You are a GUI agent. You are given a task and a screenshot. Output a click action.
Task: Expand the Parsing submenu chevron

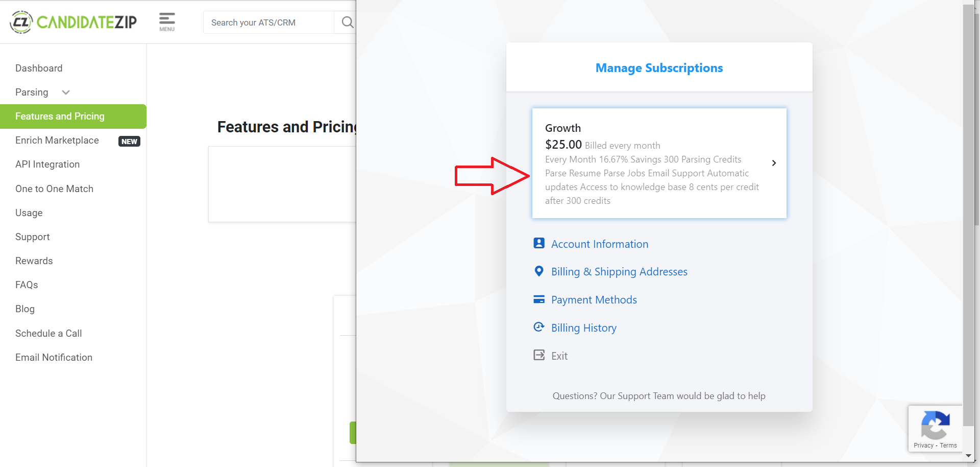click(66, 92)
